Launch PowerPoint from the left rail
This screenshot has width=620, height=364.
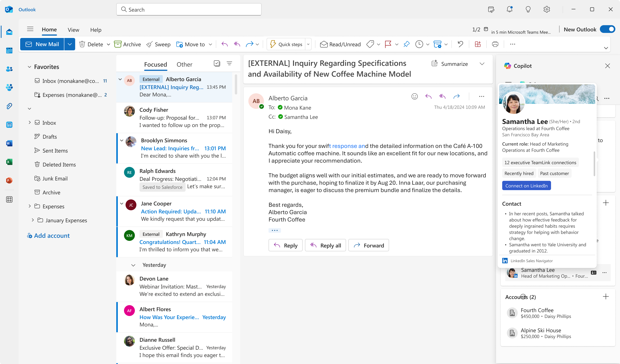coord(9,180)
